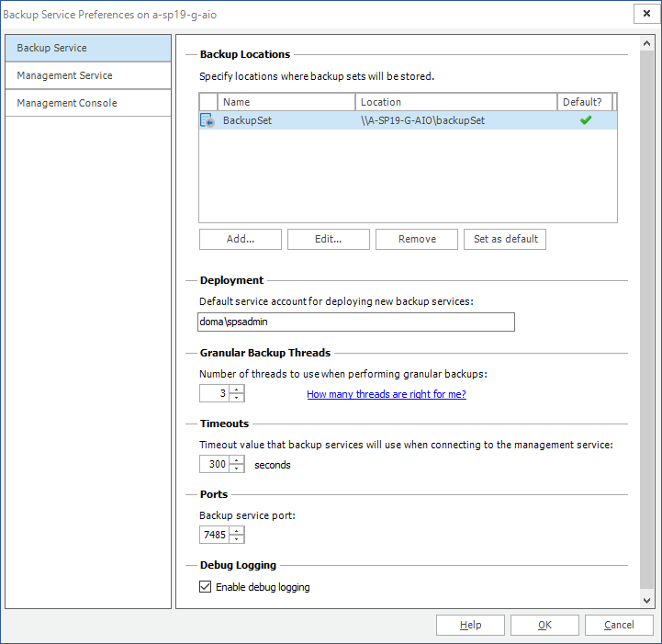Viewport: 662px width, 644px height.
Task: Increase the timeout seconds value
Action: pos(237,460)
